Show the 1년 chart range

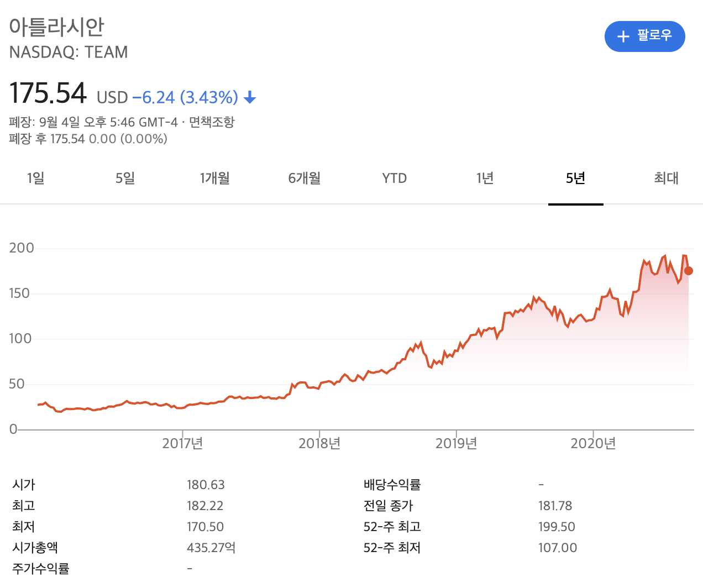[x=485, y=178]
